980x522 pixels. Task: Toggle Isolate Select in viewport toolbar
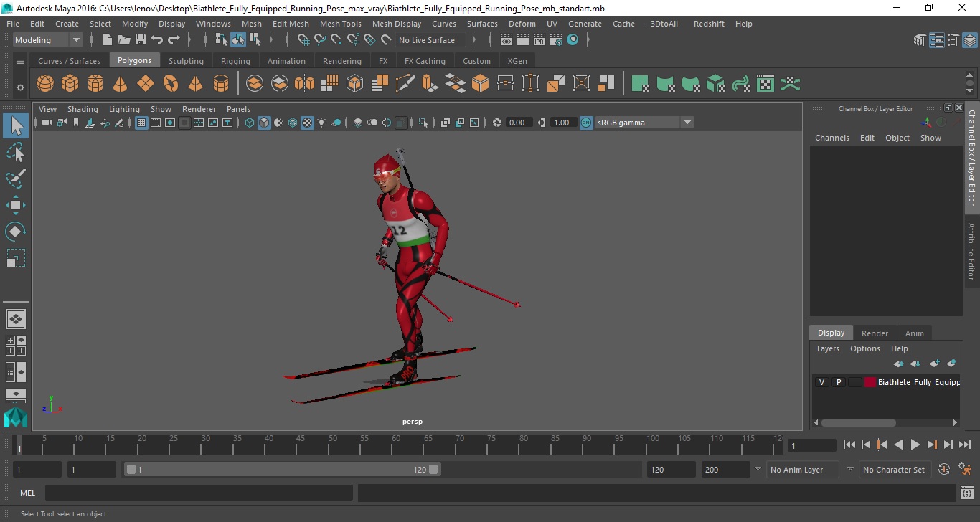(x=424, y=123)
